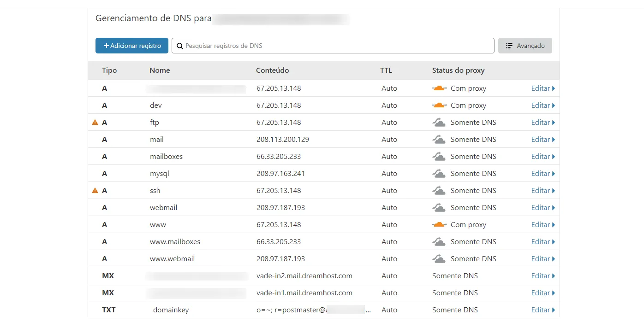Click the orange proxy cloud in www row
Image resolution: width=644 pixels, height=322 pixels.
(x=439, y=224)
